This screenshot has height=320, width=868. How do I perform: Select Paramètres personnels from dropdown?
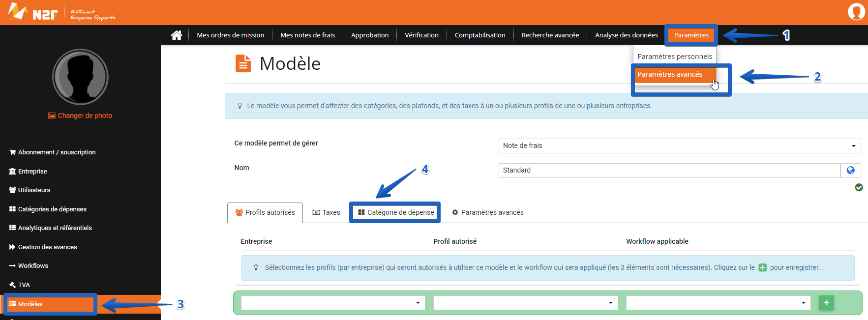click(675, 56)
